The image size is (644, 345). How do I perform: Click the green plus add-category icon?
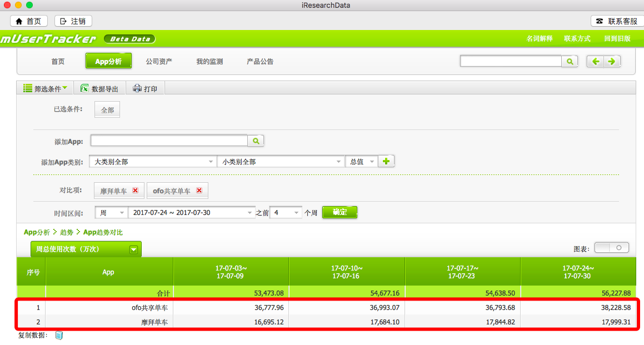click(x=386, y=162)
